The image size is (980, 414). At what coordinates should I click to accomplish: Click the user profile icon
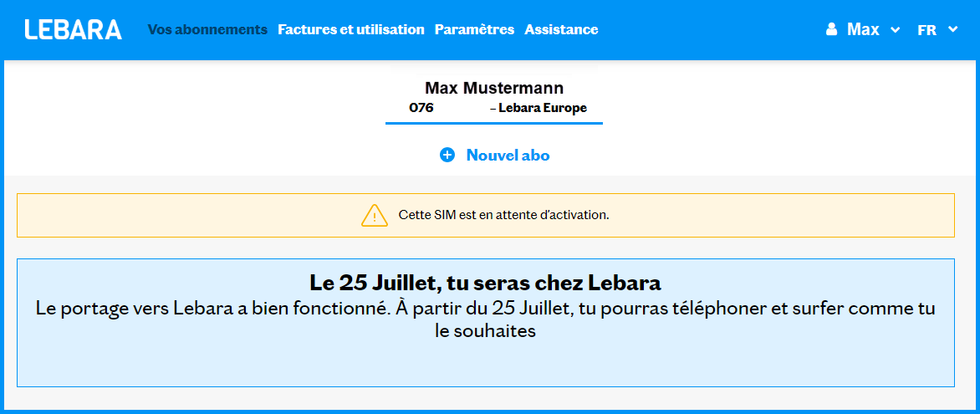point(831,29)
